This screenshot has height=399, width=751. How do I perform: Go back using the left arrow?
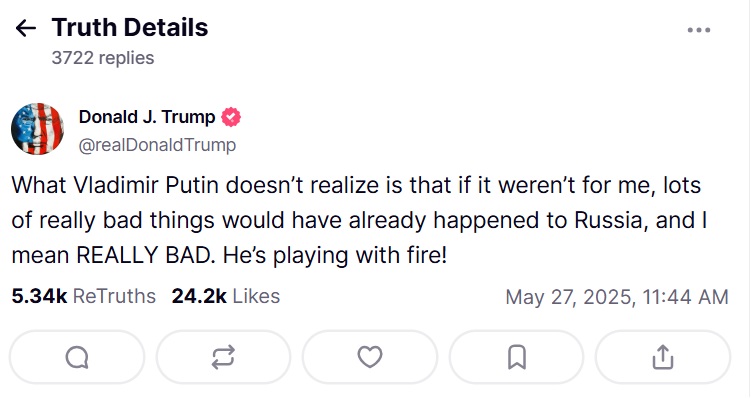pos(26,28)
